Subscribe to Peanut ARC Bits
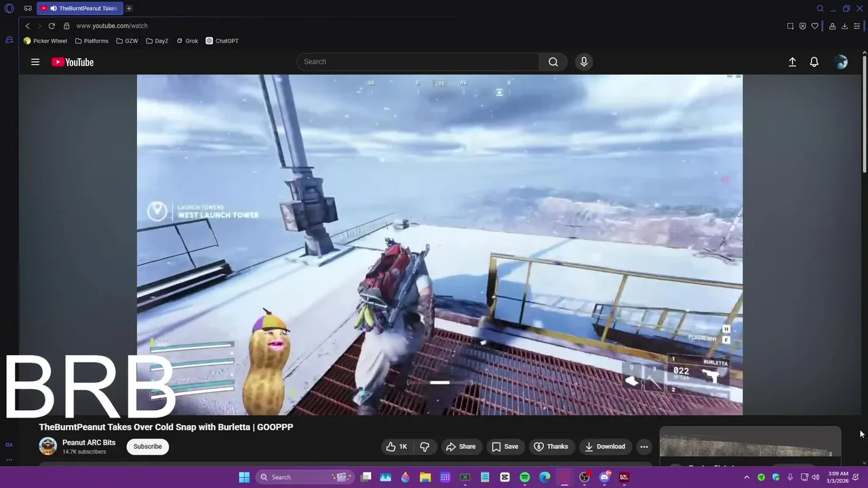Screen dimensions: 868x488 pyautogui.click(x=147, y=447)
